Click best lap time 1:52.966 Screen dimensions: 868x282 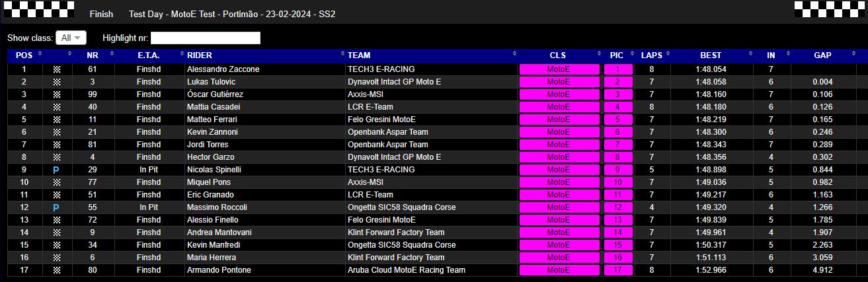click(711, 270)
